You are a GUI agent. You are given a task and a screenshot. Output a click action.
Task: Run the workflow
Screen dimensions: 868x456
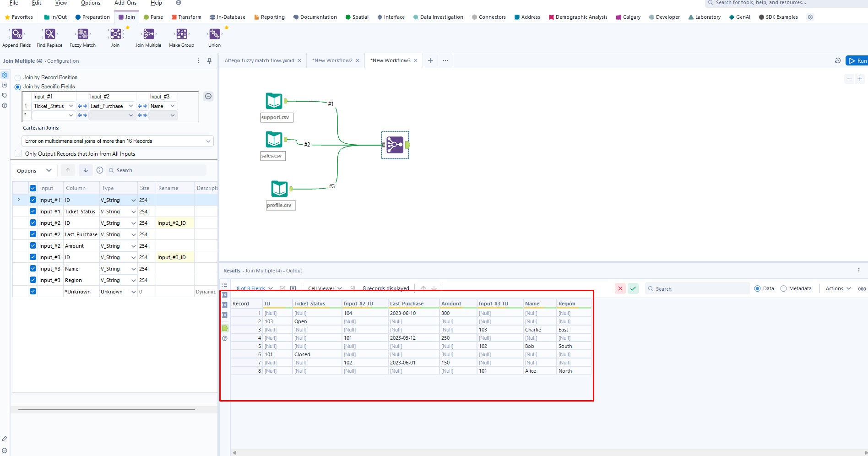pyautogui.click(x=857, y=60)
